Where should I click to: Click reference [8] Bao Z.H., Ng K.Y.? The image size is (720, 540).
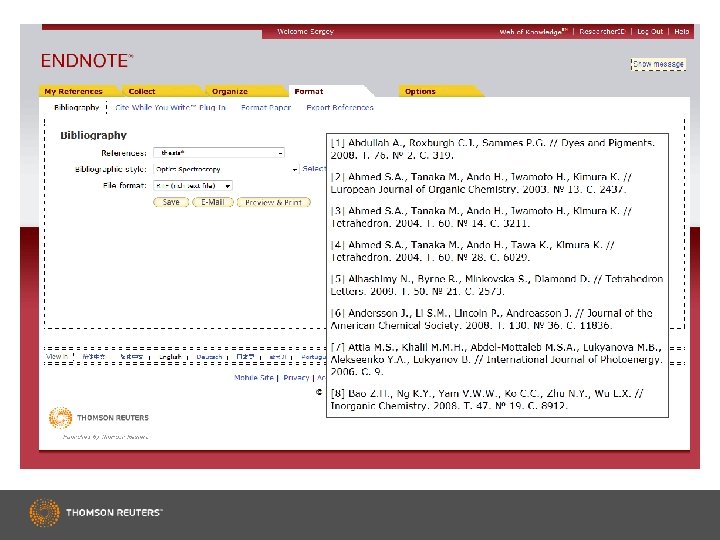[x=487, y=399]
